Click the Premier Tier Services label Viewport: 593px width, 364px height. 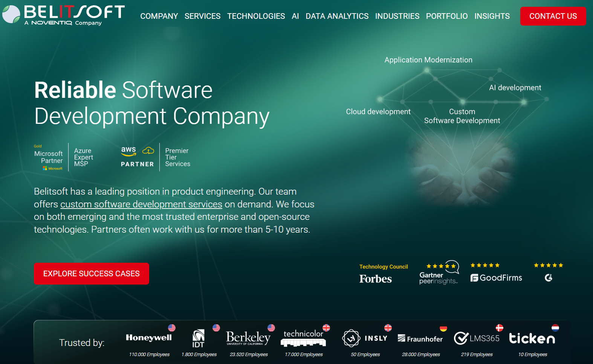pos(177,157)
